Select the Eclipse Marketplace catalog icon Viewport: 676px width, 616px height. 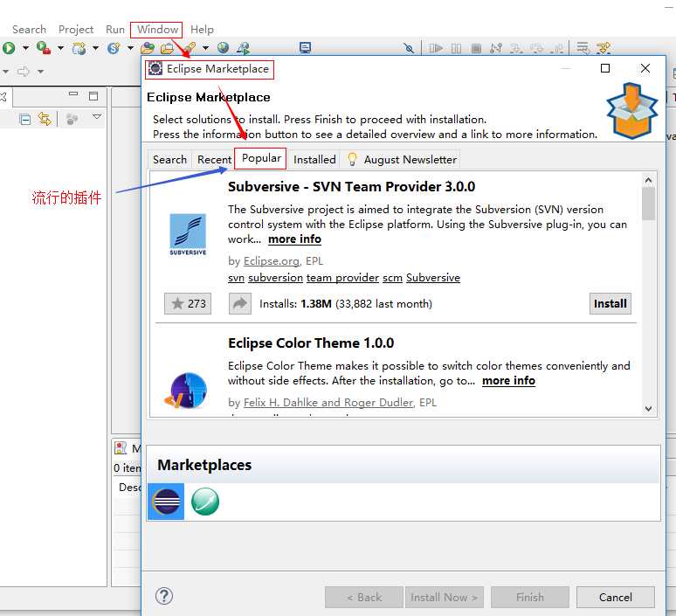(x=166, y=502)
